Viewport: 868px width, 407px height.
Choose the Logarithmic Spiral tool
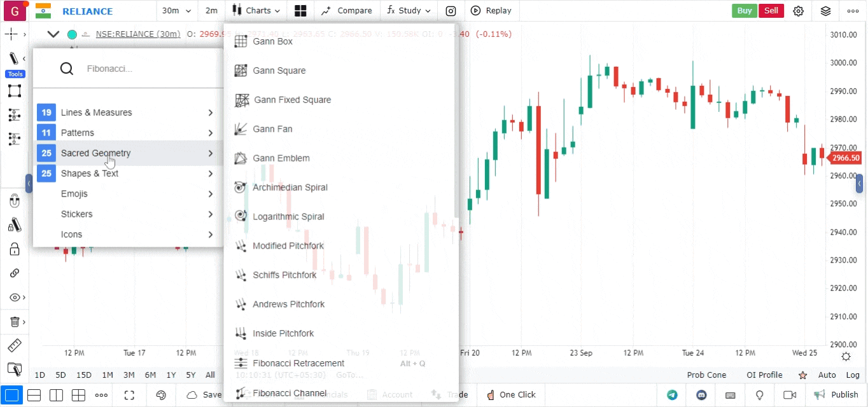(288, 217)
